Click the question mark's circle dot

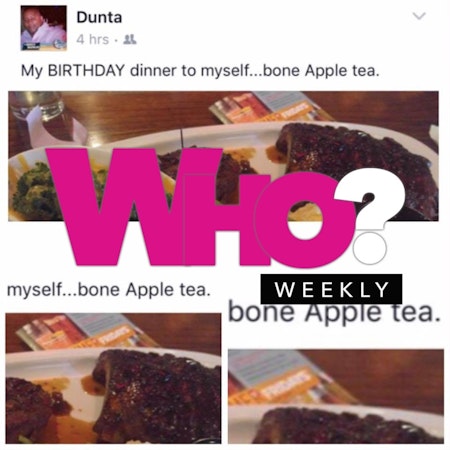point(370,248)
